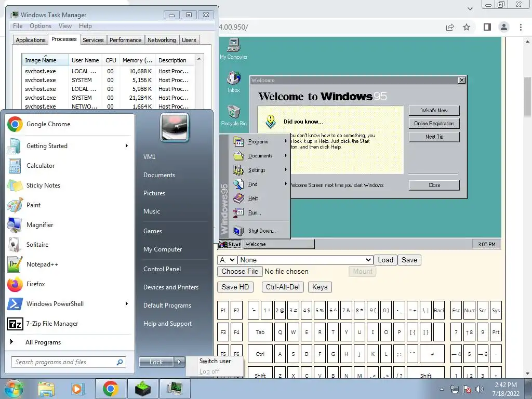The image size is (532, 399).
Task: Click Image Name column header
Action: point(45,60)
